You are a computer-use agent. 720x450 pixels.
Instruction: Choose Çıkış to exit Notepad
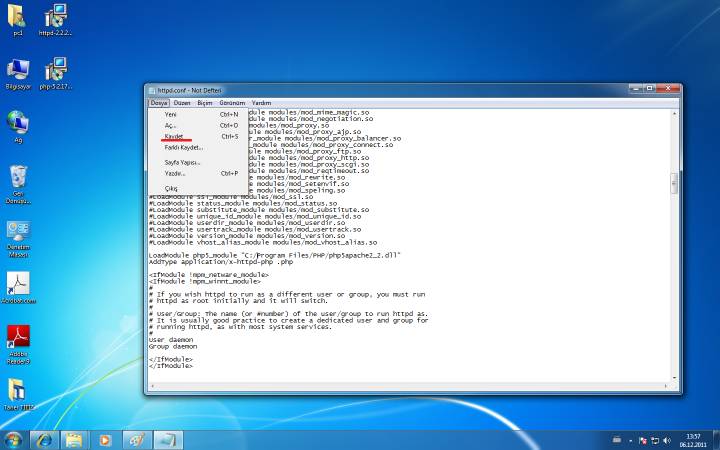point(171,188)
